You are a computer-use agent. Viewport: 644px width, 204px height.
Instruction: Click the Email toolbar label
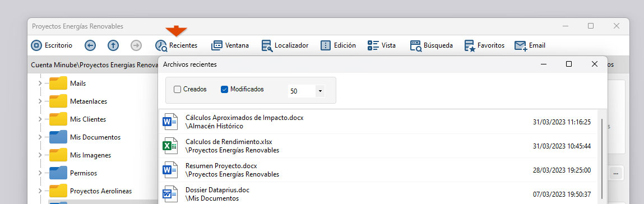click(537, 45)
